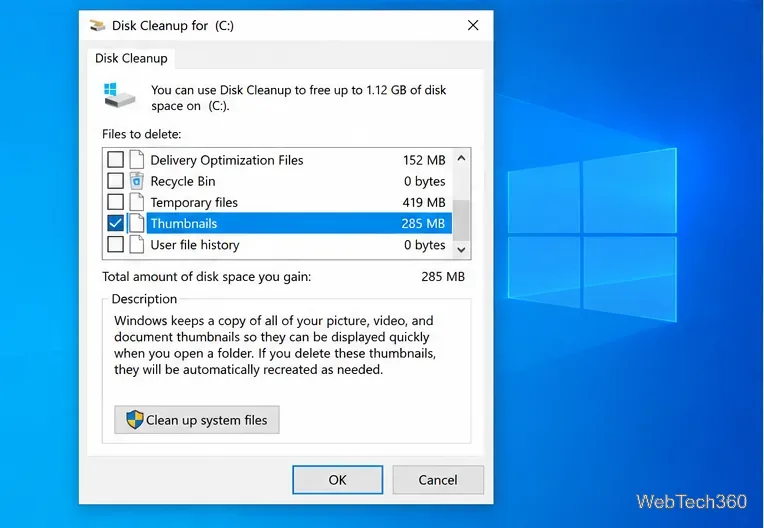Click the Disk Cleanup title bar icon
Screen dimensions: 764x528
tap(97, 25)
